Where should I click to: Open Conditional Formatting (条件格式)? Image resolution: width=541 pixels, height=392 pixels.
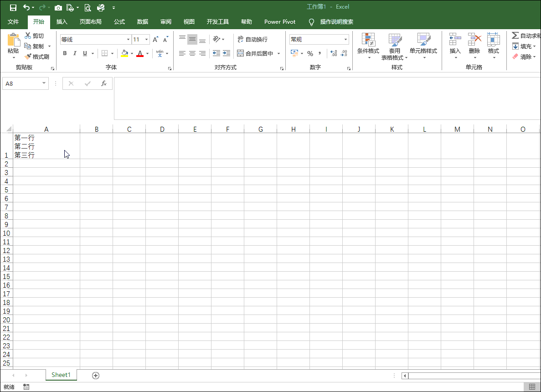coord(368,46)
